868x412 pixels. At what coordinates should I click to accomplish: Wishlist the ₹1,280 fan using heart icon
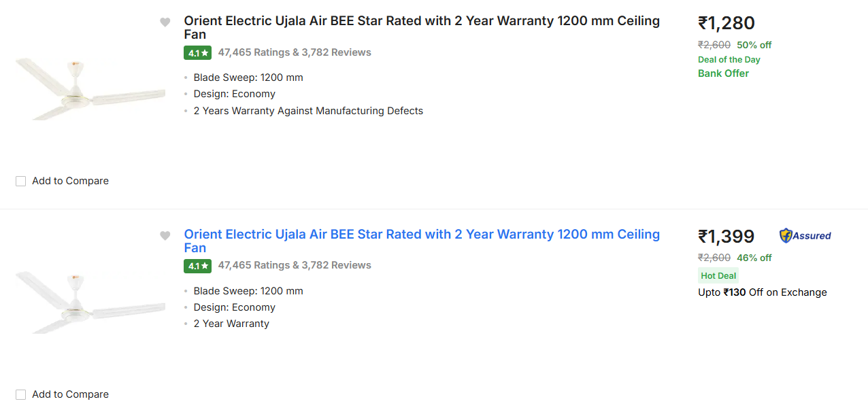click(165, 22)
